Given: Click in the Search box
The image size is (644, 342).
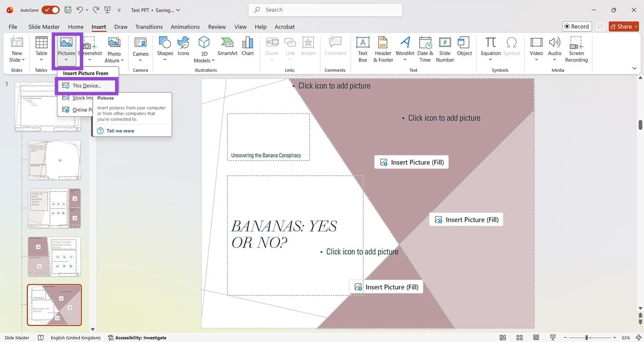Looking at the screenshot, I should 325,10.
